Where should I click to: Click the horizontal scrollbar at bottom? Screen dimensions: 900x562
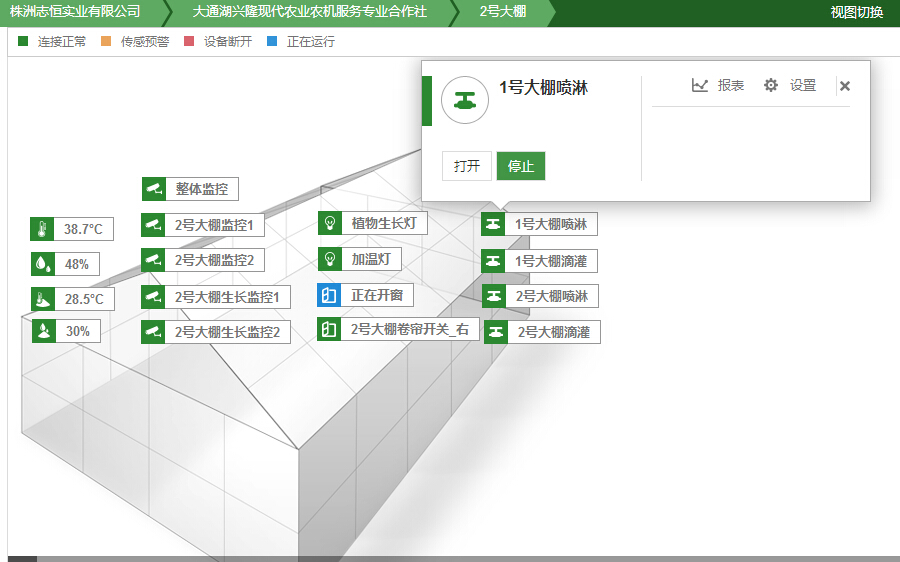click(450, 558)
